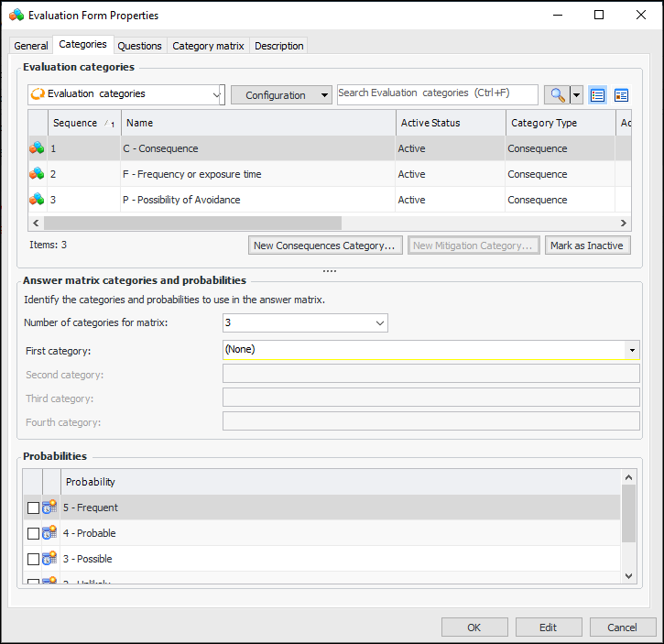Viewport: 664px width, 644px height.
Task: Click the Possibility of Avoidance row icon
Action: pyautogui.click(x=38, y=200)
